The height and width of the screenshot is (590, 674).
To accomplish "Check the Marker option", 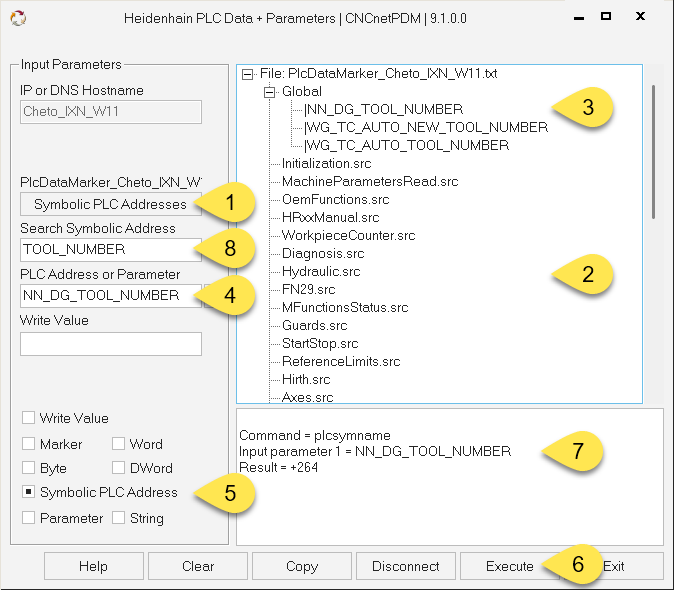I will (x=28, y=443).
